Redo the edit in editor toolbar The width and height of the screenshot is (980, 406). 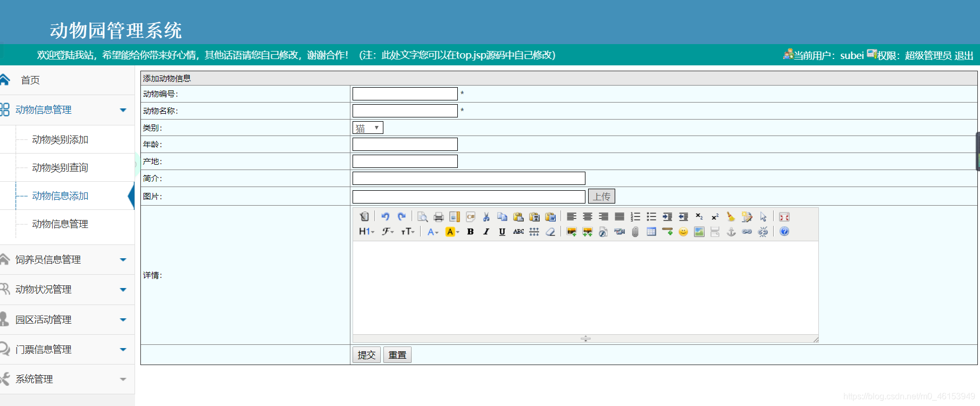tap(401, 217)
